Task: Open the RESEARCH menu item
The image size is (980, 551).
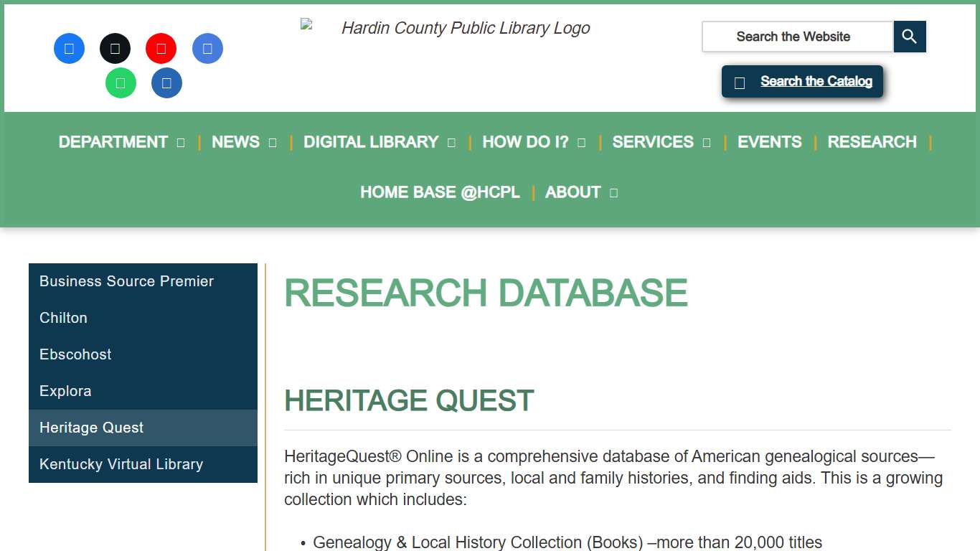Action: 872,142
